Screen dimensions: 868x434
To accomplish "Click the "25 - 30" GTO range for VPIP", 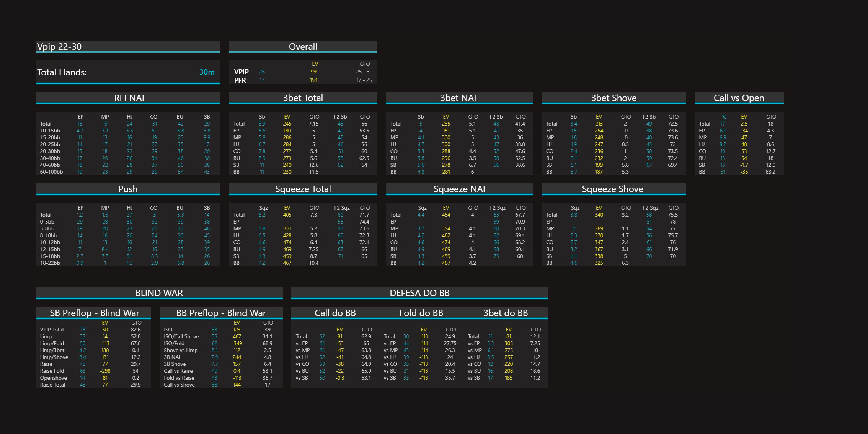I will pos(364,72).
